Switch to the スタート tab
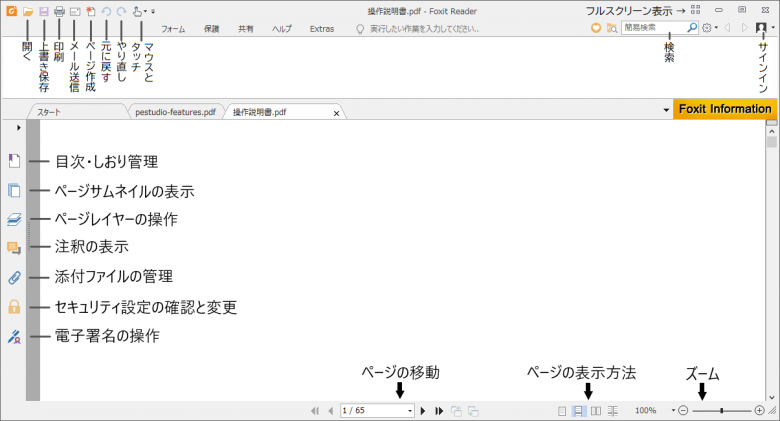Screen dimensions: 780x421 tap(77, 112)
